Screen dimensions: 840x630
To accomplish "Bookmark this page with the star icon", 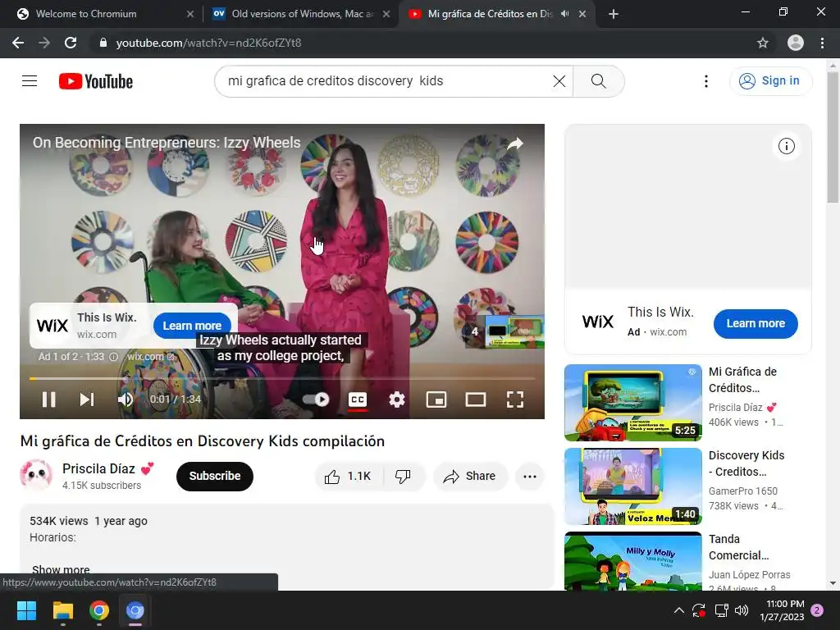I will click(763, 43).
